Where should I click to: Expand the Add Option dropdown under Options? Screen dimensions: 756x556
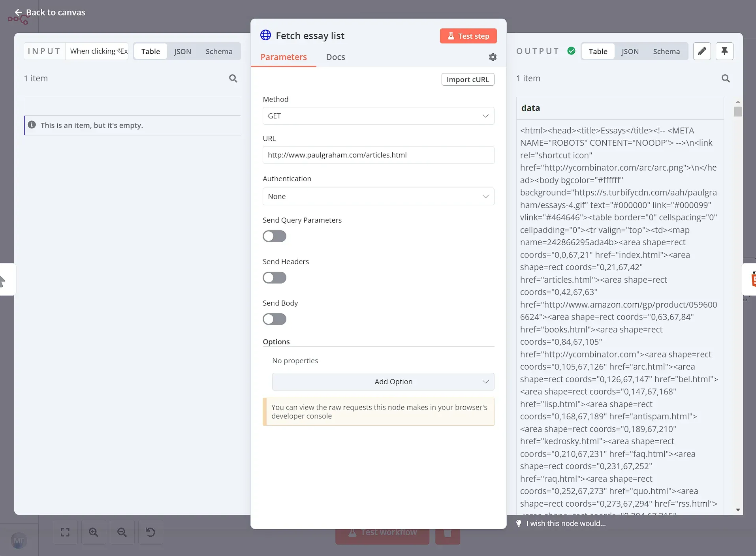click(383, 381)
